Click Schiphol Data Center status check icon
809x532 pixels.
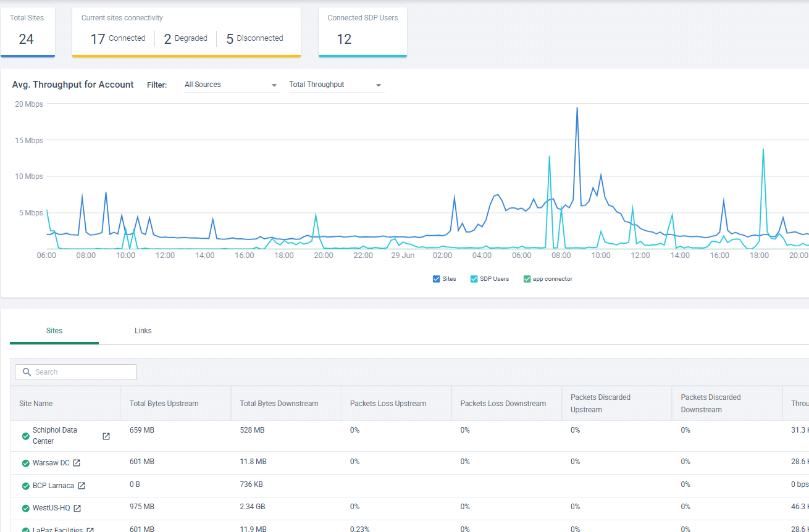click(x=26, y=436)
